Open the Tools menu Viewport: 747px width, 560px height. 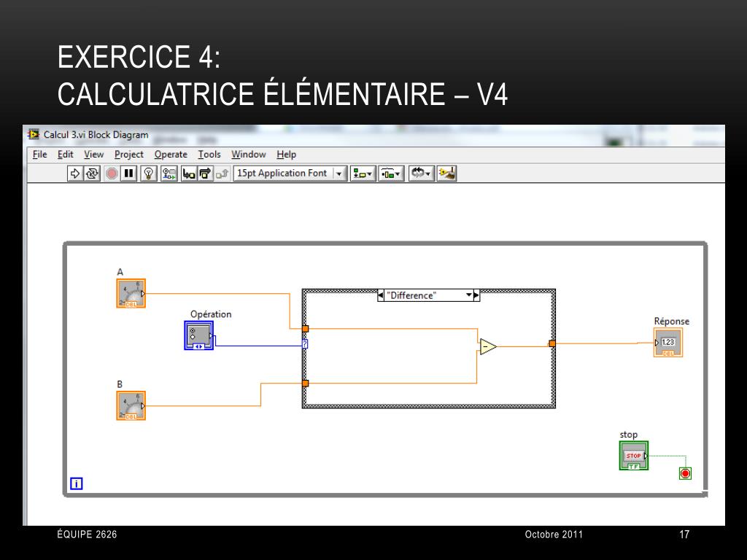[209, 155]
